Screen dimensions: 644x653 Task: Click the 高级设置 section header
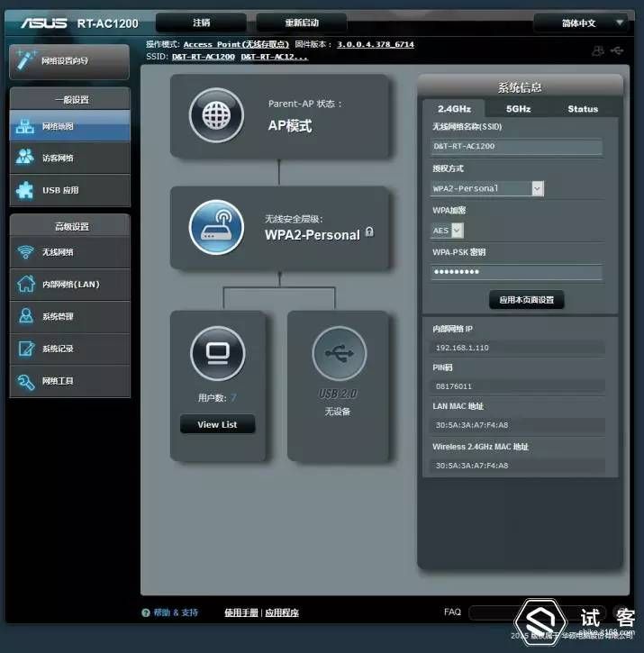point(72,227)
